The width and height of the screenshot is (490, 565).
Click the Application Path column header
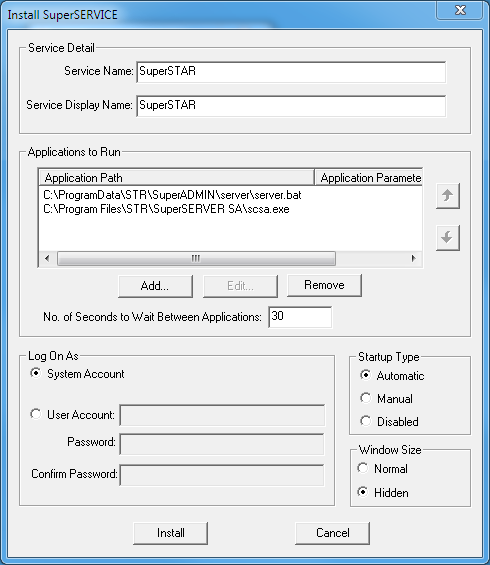[176, 178]
